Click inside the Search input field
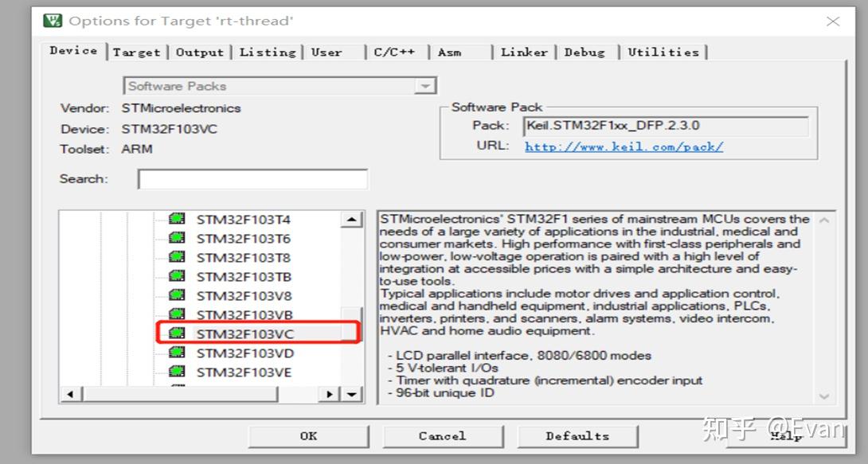 [x=252, y=178]
